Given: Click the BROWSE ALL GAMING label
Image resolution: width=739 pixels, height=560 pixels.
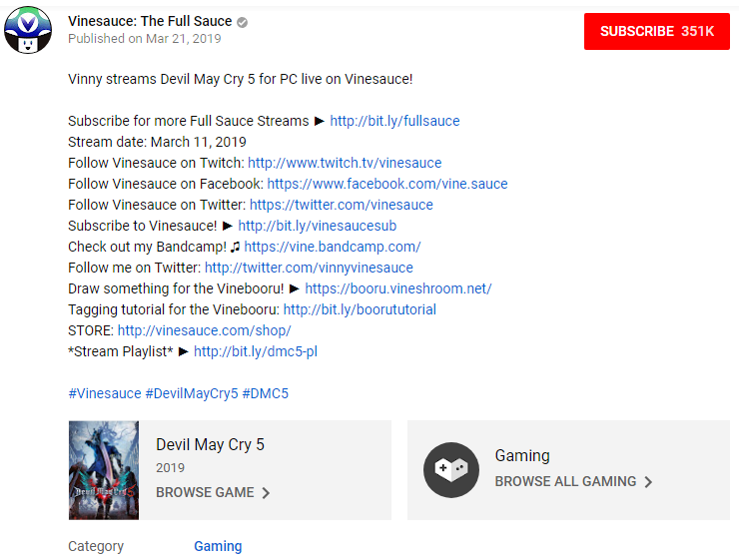Looking at the screenshot, I should click(x=565, y=481).
